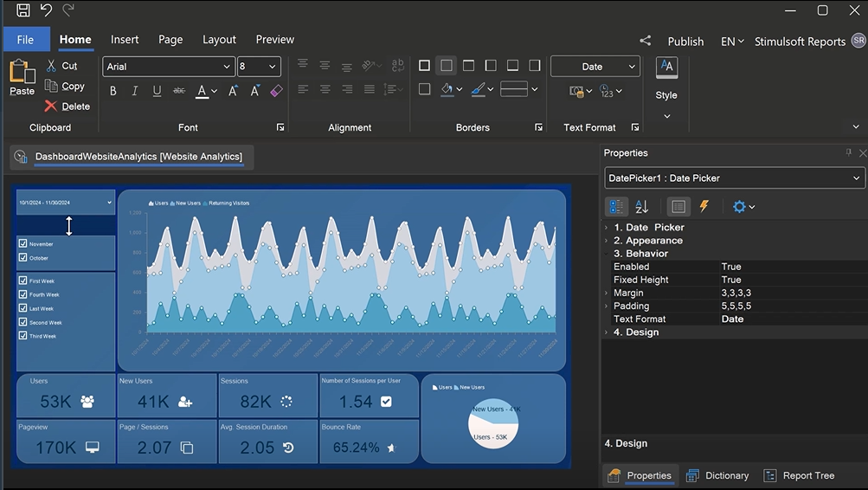Open the Insert ribbon tab
The width and height of the screenshot is (868, 490).
tap(125, 40)
